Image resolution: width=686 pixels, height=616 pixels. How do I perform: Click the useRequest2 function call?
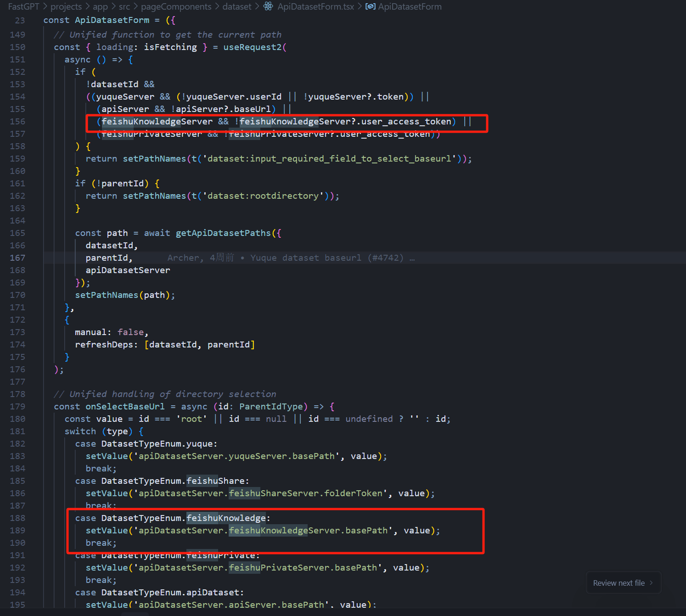[252, 47]
